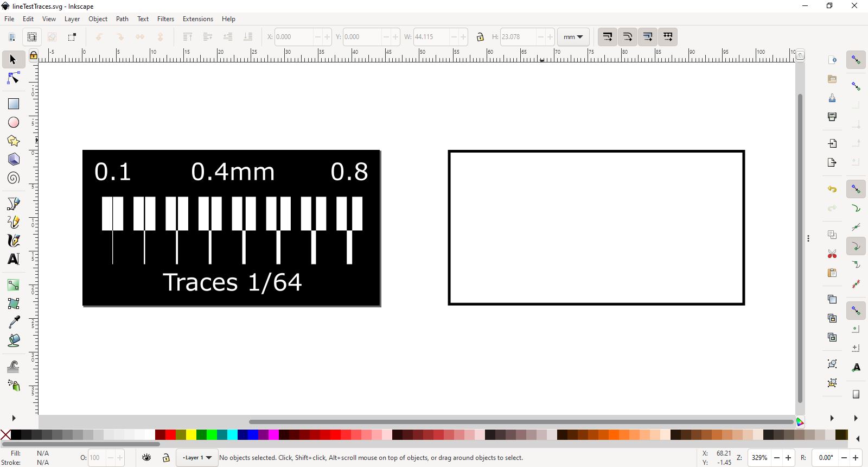Viewport: 868px width, 467px height.
Task: Click the Export file icon
Action: [x=832, y=162]
